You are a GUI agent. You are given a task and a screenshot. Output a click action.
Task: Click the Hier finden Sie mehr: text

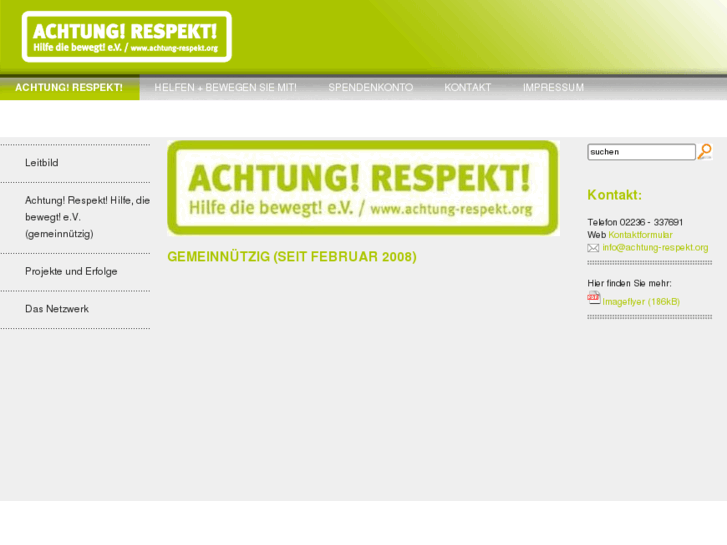tap(629, 283)
